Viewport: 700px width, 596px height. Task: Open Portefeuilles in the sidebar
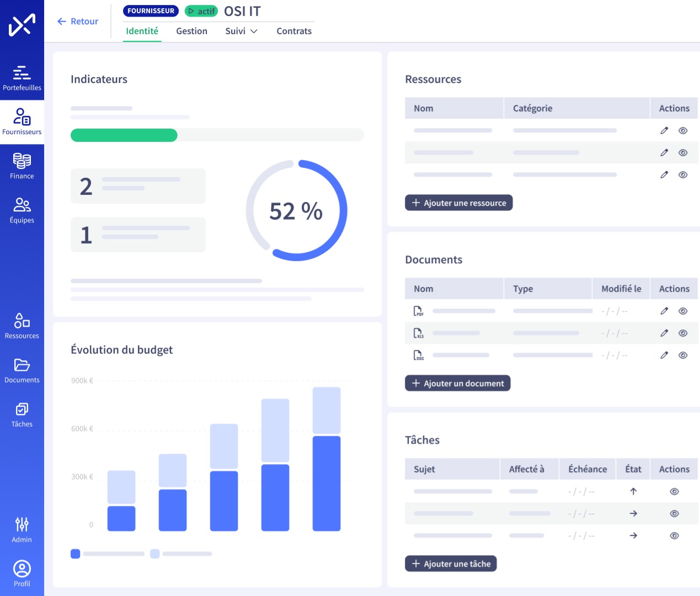(x=22, y=78)
